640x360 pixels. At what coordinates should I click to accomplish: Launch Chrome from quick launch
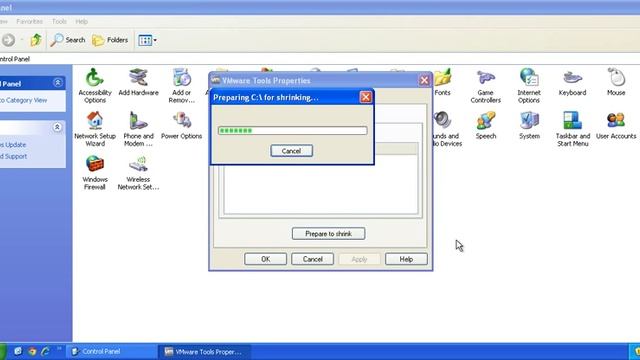pos(32,351)
